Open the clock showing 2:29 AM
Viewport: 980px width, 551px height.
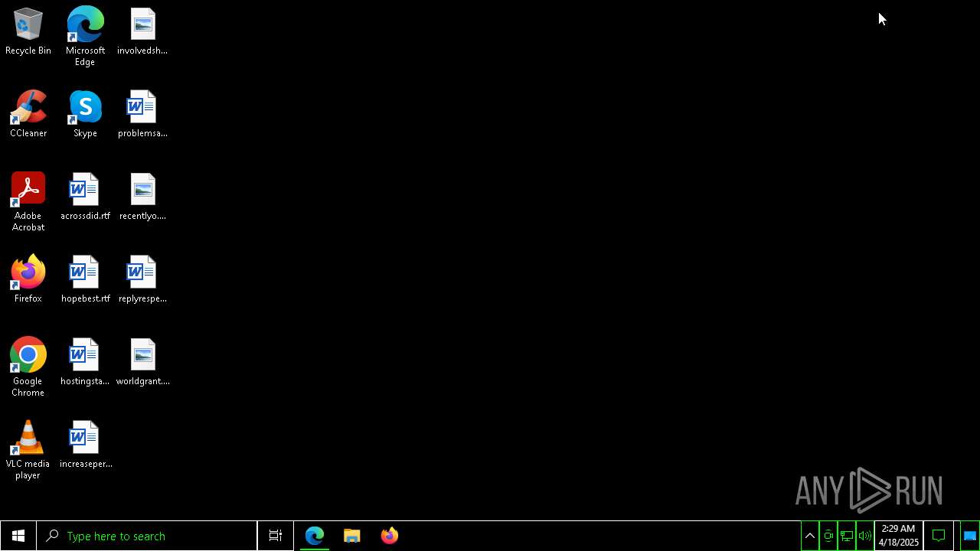pos(899,536)
